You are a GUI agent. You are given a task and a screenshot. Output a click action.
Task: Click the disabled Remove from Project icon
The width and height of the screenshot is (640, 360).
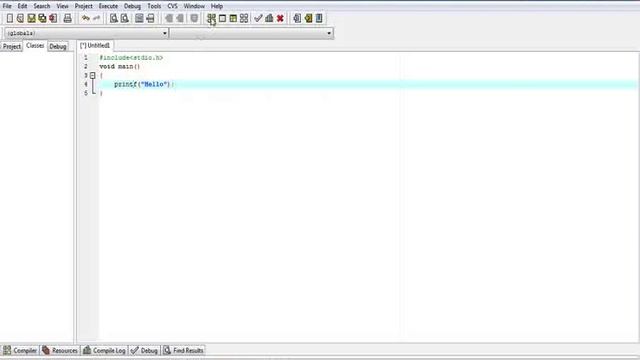point(180,18)
